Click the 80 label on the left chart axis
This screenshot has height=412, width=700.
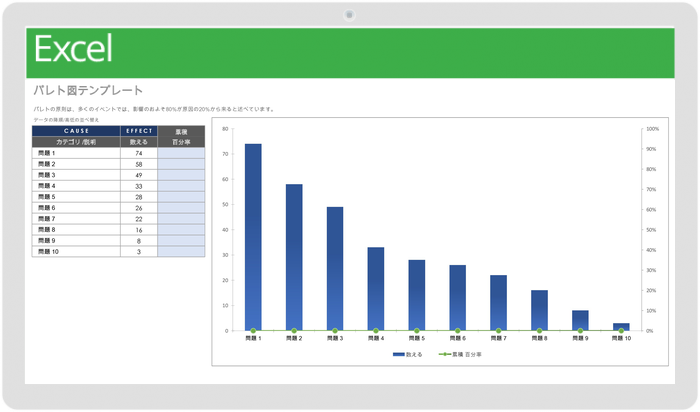click(225, 129)
